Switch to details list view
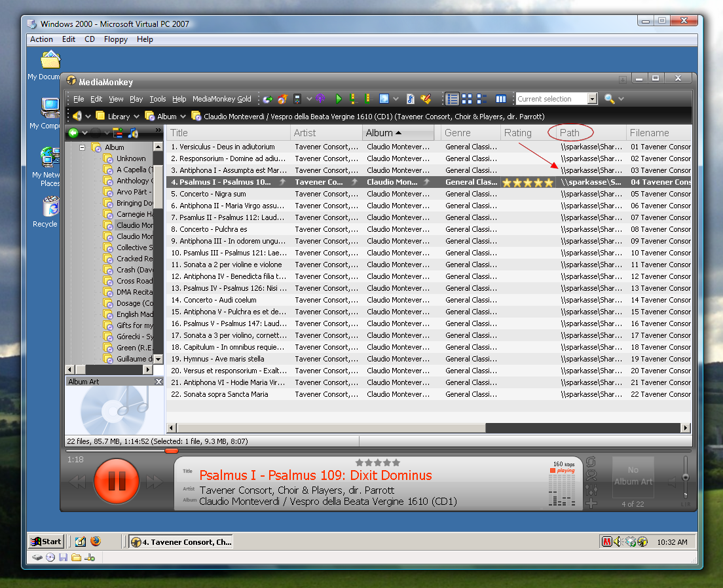The image size is (723, 588). [x=453, y=99]
